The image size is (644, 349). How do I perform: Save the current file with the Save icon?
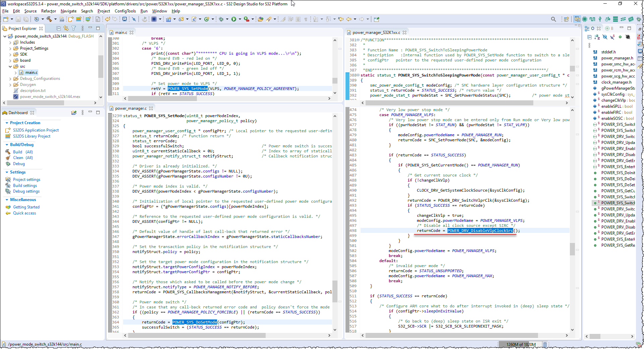point(18,19)
